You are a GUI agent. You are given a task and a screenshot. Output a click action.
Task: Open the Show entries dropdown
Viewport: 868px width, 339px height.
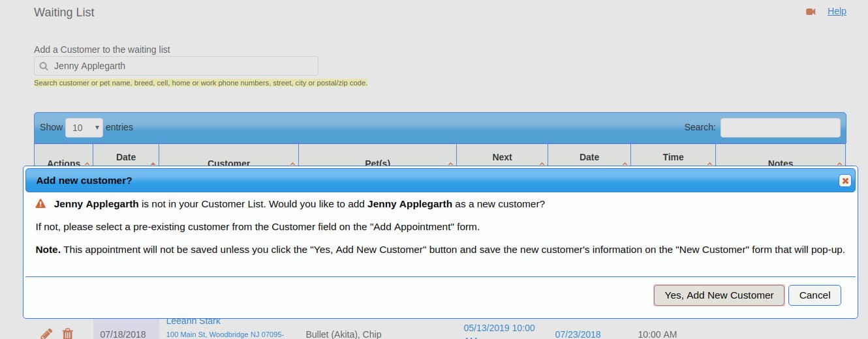[x=84, y=128]
